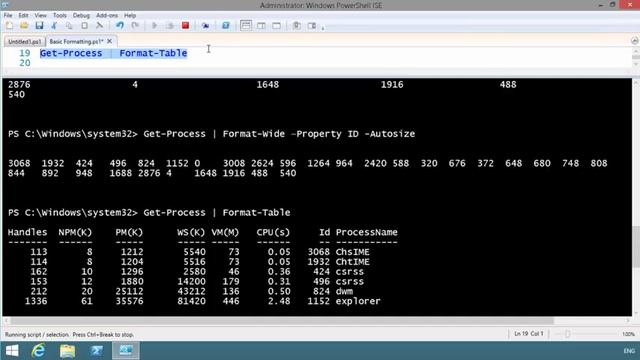Open the Windows Start button

[x=12, y=351]
